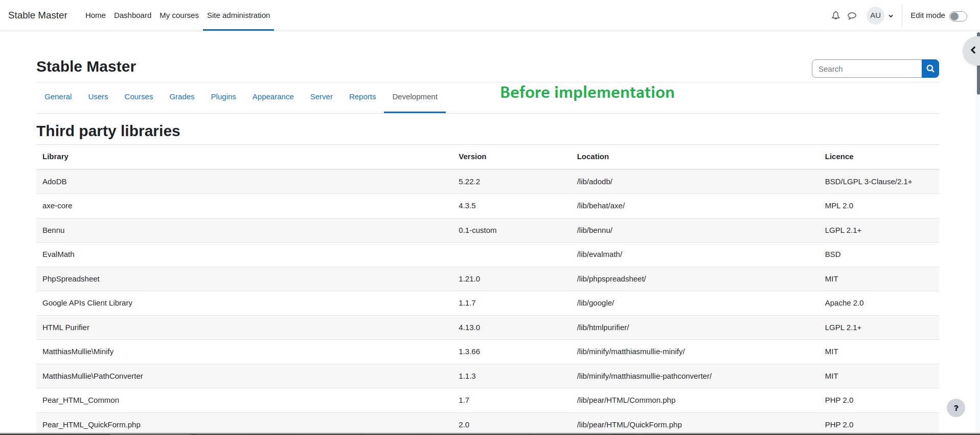Switch to the Appearance tab
980x435 pixels.
point(273,97)
